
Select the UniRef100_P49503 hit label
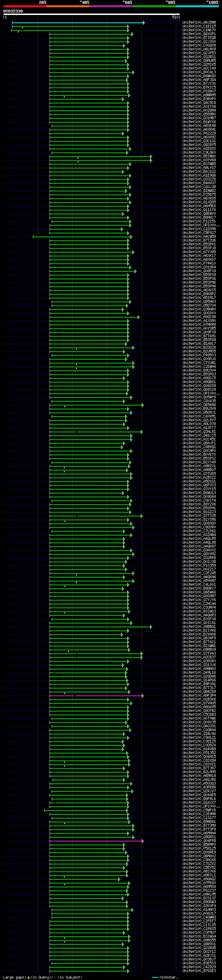(199, 355)
